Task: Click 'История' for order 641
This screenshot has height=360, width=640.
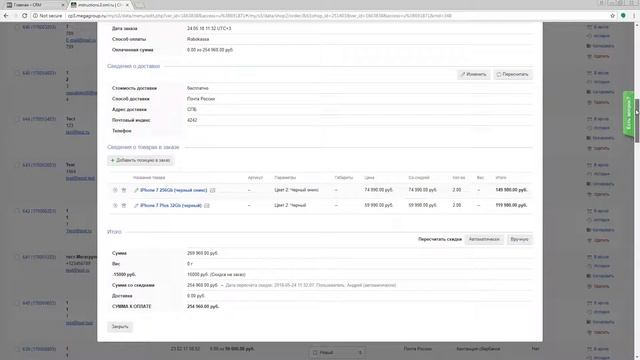Action: coord(599,266)
